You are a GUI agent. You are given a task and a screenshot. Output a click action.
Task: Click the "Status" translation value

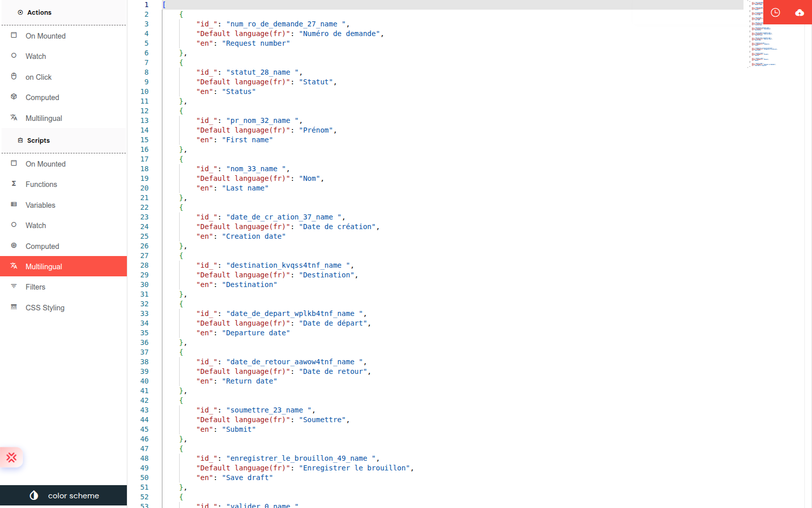tap(239, 92)
